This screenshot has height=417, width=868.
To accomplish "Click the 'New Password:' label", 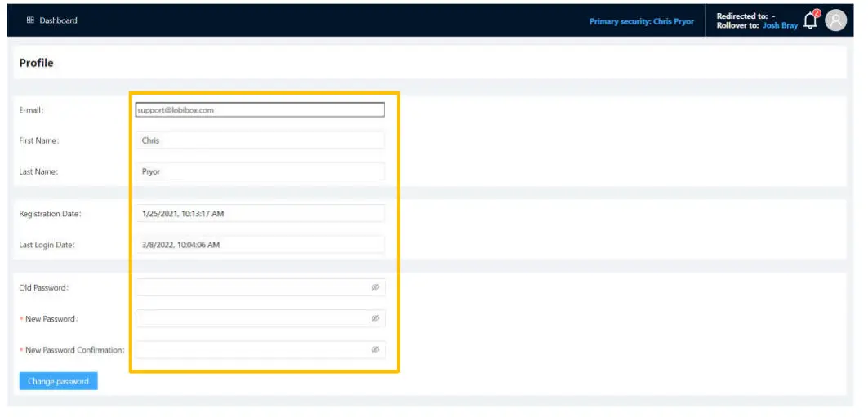I will pyautogui.click(x=52, y=318).
